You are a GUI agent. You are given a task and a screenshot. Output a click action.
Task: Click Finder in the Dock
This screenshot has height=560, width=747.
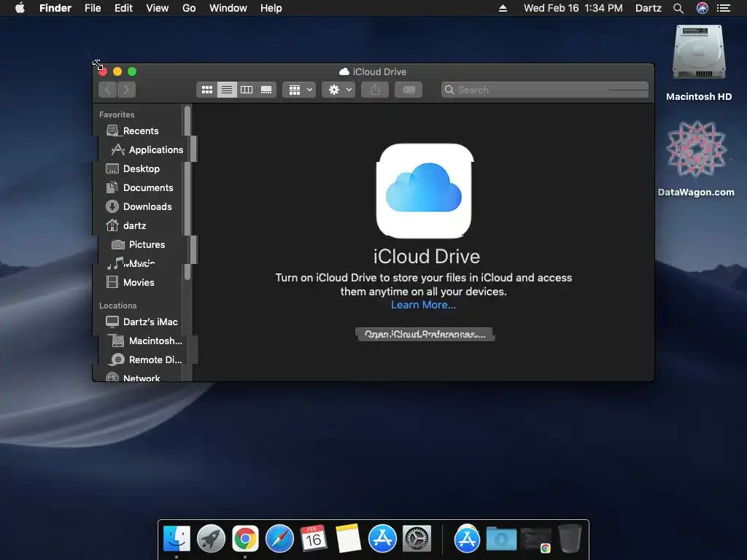pos(177,539)
